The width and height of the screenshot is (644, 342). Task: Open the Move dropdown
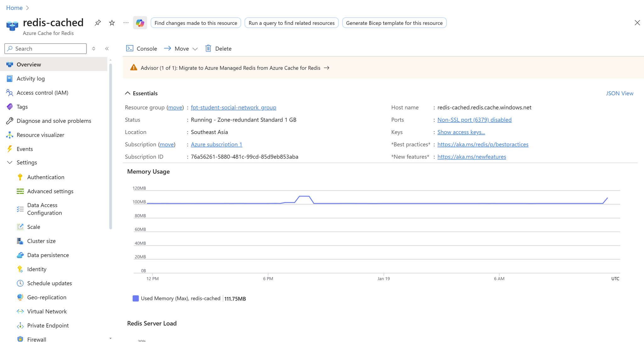click(181, 48)
